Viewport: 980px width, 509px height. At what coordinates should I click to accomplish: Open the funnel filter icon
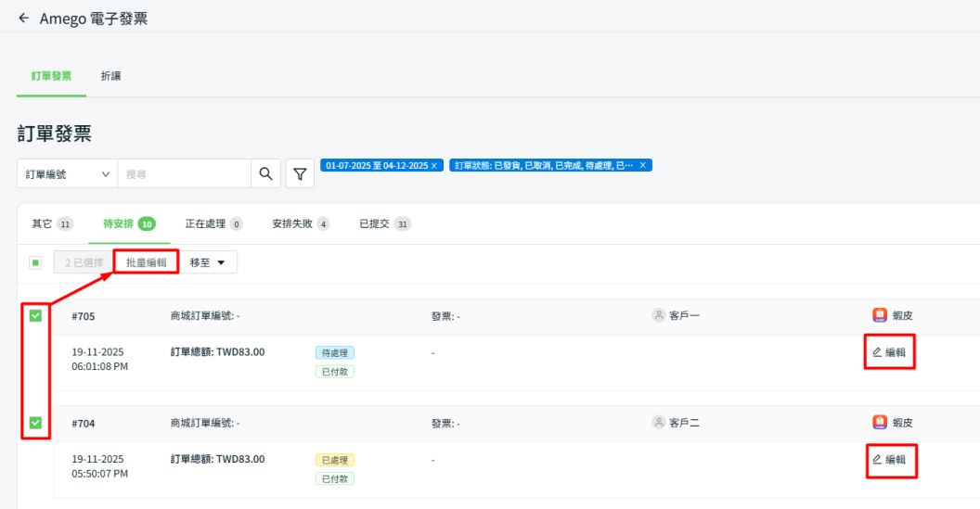coord(300,173)
